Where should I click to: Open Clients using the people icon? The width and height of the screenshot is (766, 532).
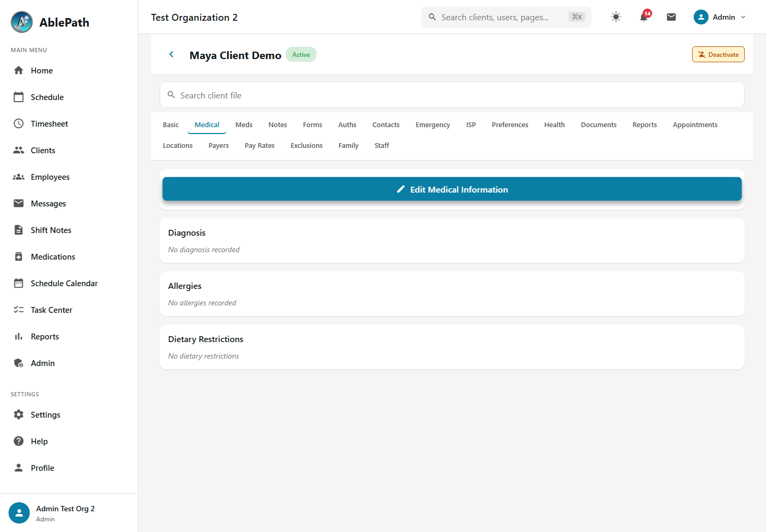pos(19,150)
